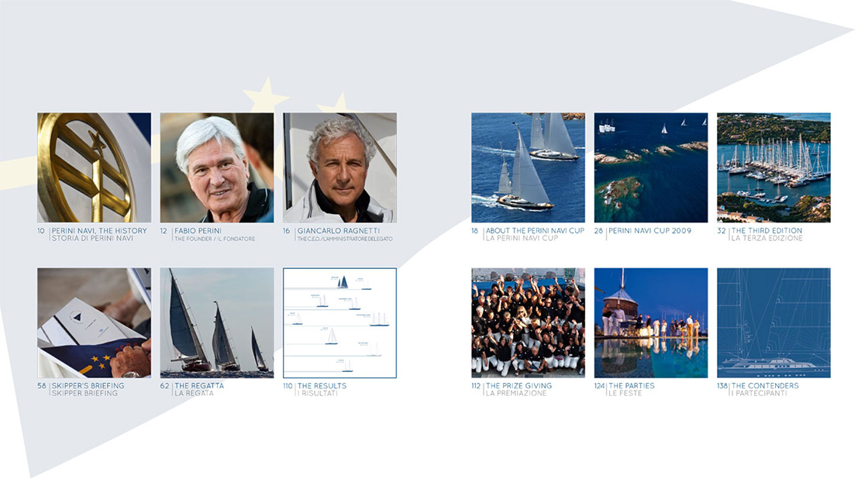This screenshot has width=868, height=479.
Task: Open the Perini Navi Cup 2009 aerial photo
Action: pyautogui.click(x=651, y=167)
